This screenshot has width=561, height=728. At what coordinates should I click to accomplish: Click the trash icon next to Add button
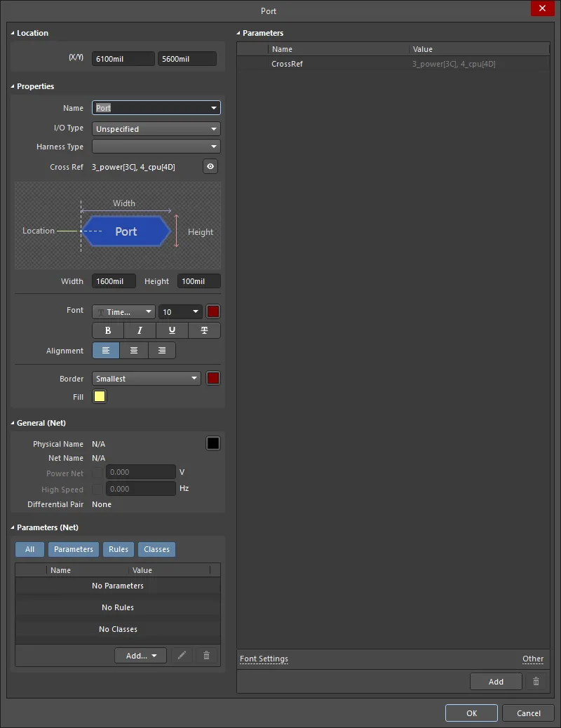click(536, 681)
